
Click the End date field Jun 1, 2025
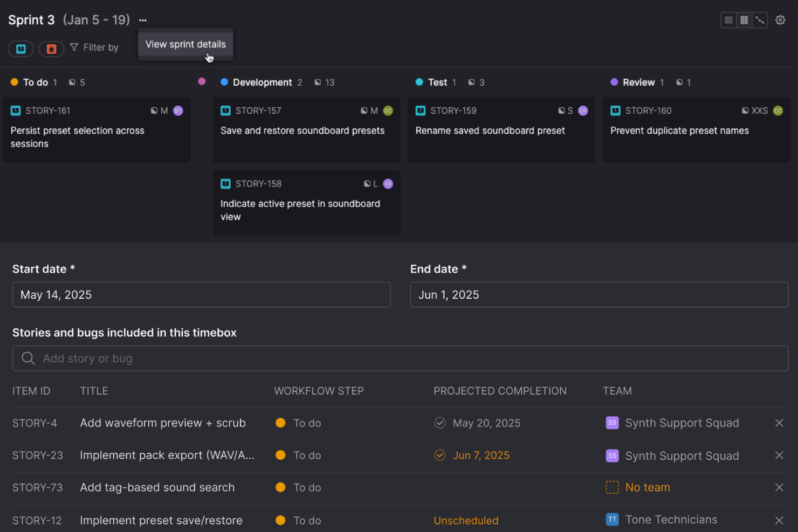(x=600, y=295)
